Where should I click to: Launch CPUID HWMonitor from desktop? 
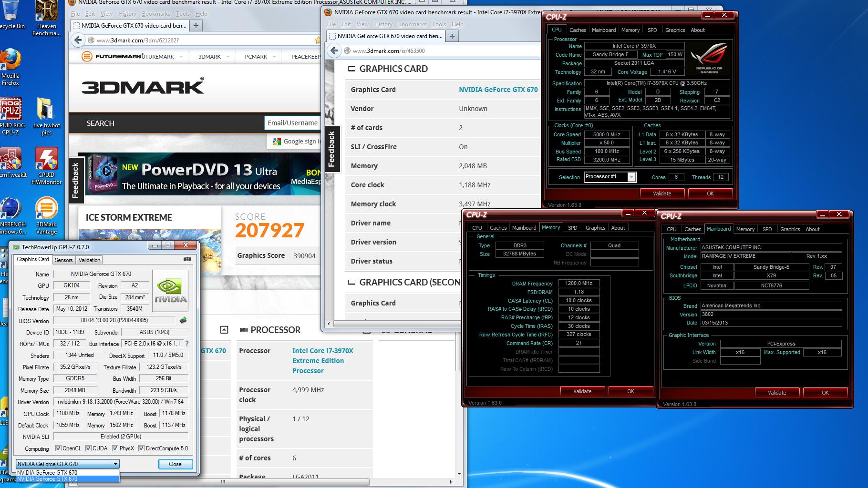click(47, 166)
